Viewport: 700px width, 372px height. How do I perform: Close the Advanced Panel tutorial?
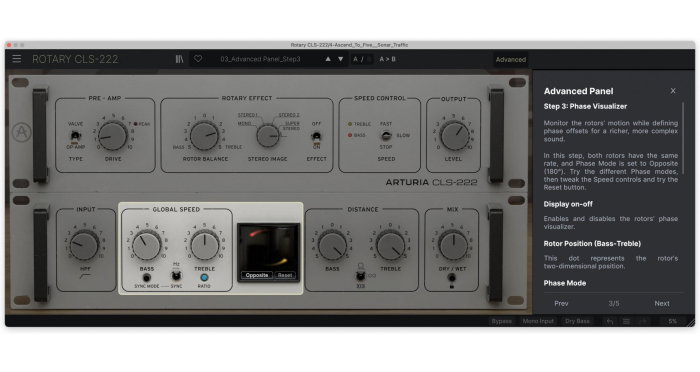pos(673,91)
